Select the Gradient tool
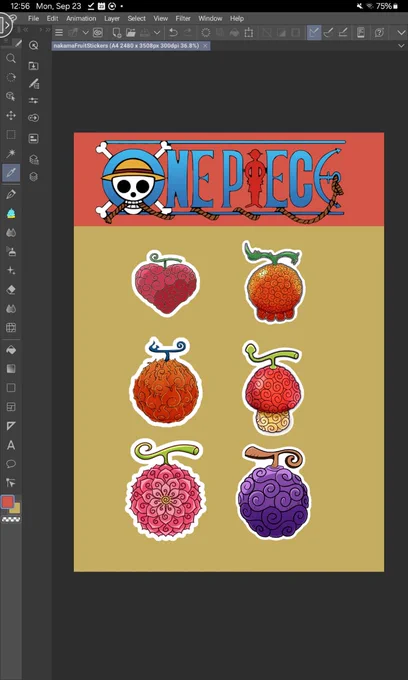Screen dimensions: 408x680 point(11,369)
